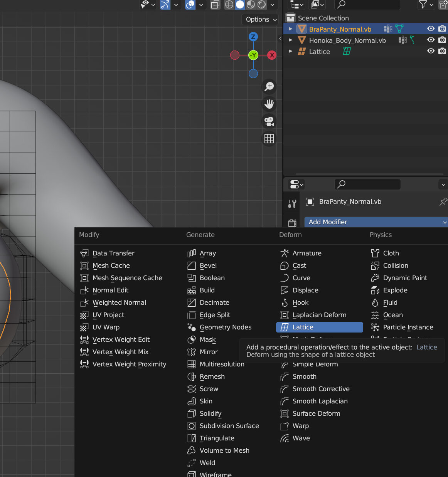Open the outliner filter dropdown
This screenshot has height=477, width=448.
click(x=426, y=5)
